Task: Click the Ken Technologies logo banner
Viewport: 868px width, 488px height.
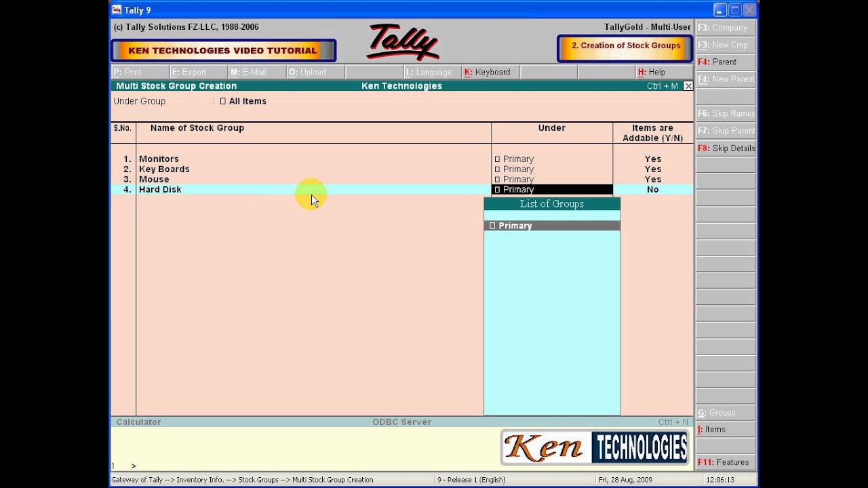Action: [x=595, y=447]
